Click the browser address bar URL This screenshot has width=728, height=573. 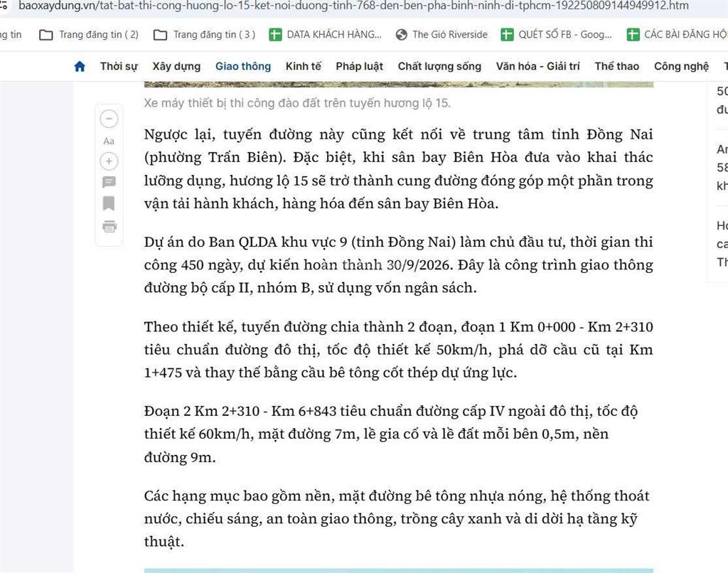pyautogui.click(x=353, y=6)
